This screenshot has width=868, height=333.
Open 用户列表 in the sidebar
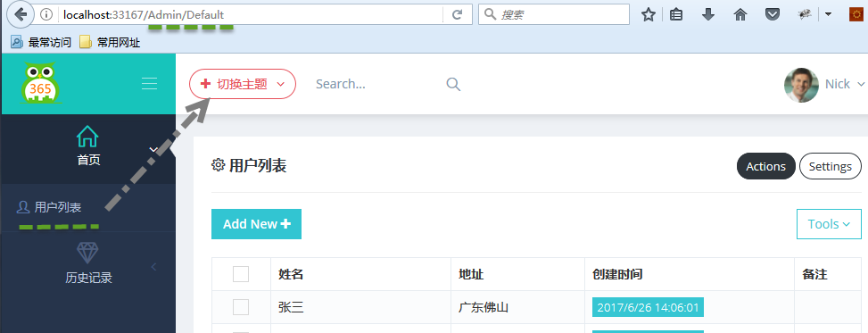(49, 207)
